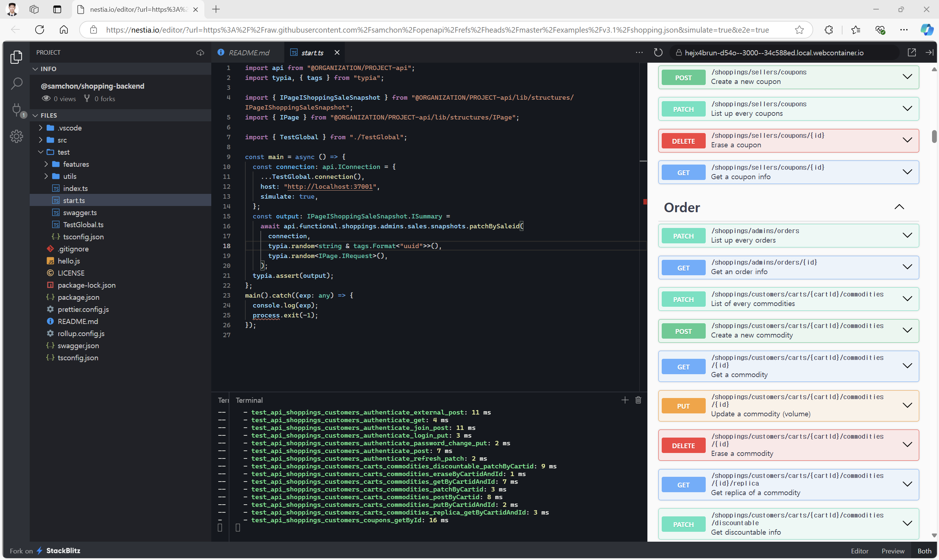
Task: Expand the src folder
Action: (62, 140)
